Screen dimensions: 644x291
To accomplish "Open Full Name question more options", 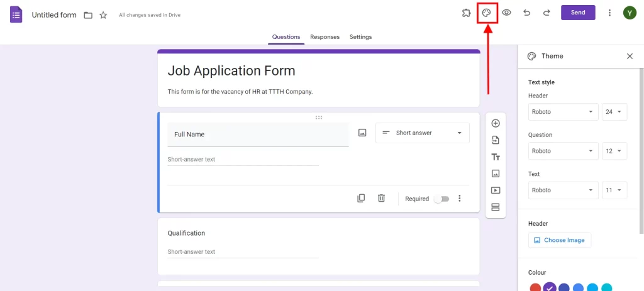I will point(460,198).
